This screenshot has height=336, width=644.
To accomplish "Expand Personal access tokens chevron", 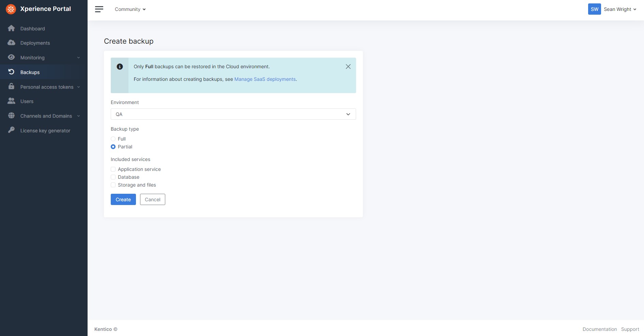I will pyautogui.click(x=79, y=87).
